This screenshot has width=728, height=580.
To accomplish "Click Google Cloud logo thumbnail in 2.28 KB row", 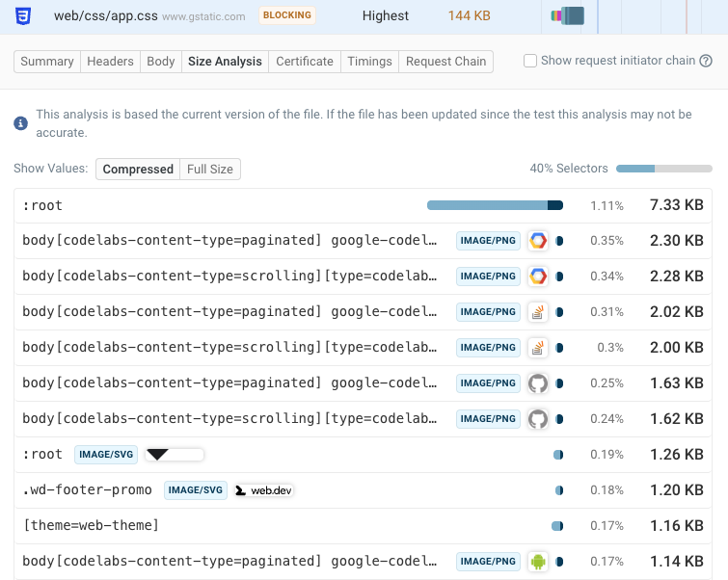I will coord(538,277).
